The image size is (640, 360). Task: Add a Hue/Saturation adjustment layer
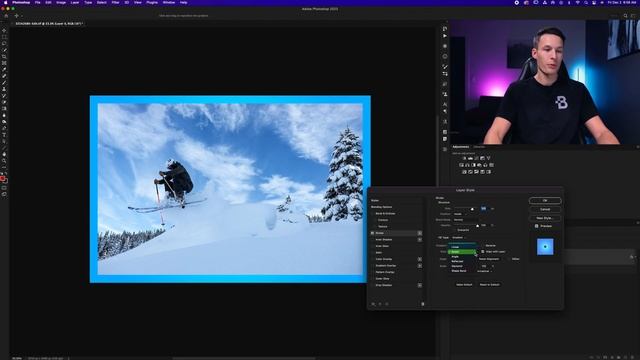462,165
